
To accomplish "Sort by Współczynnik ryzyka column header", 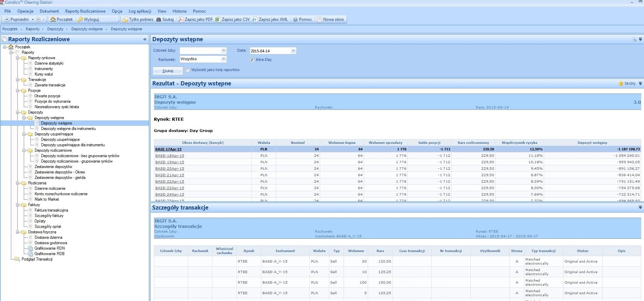I will pos(519,143).
